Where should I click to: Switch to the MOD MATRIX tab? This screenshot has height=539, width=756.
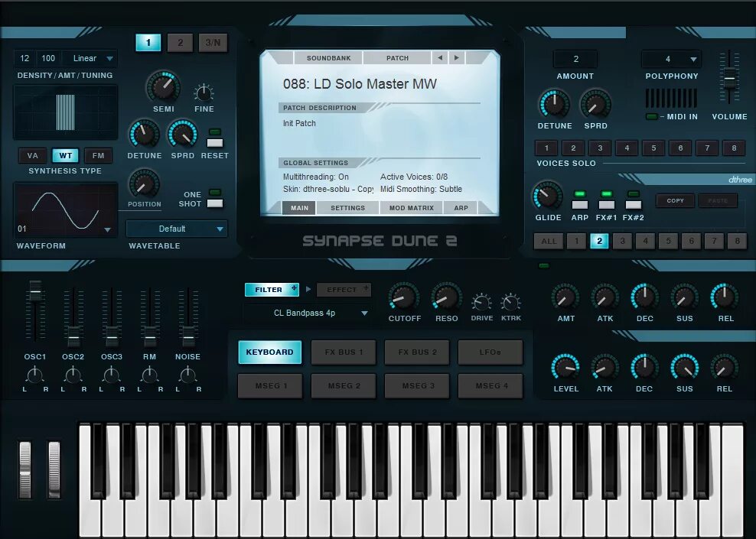click(x=411, y=208)
